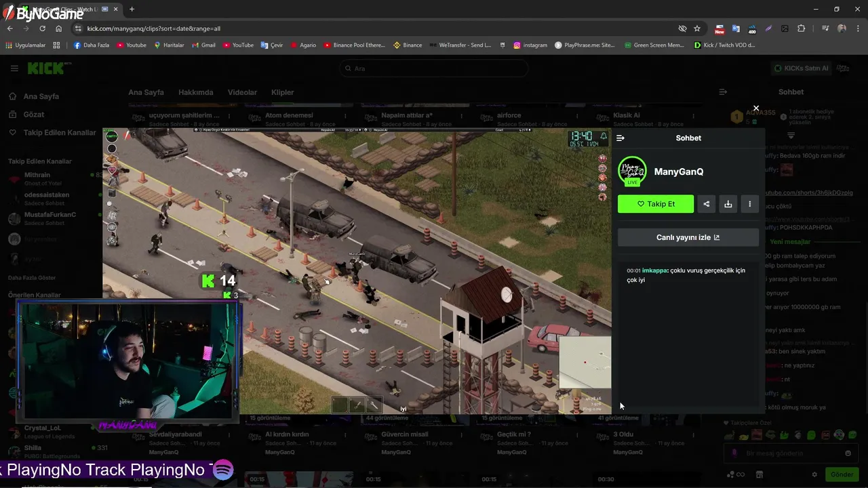Open chat settings gear icon

pos(814,474)
